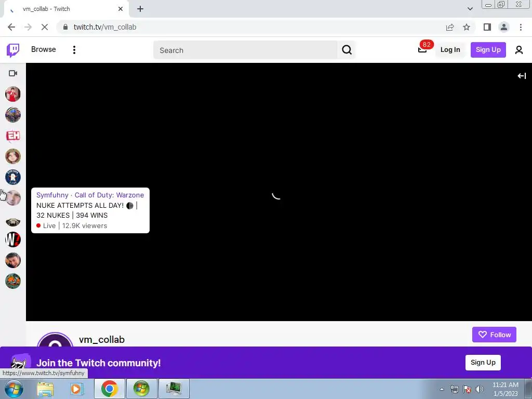Click the Action Center flag tray icon

(467, 389)
